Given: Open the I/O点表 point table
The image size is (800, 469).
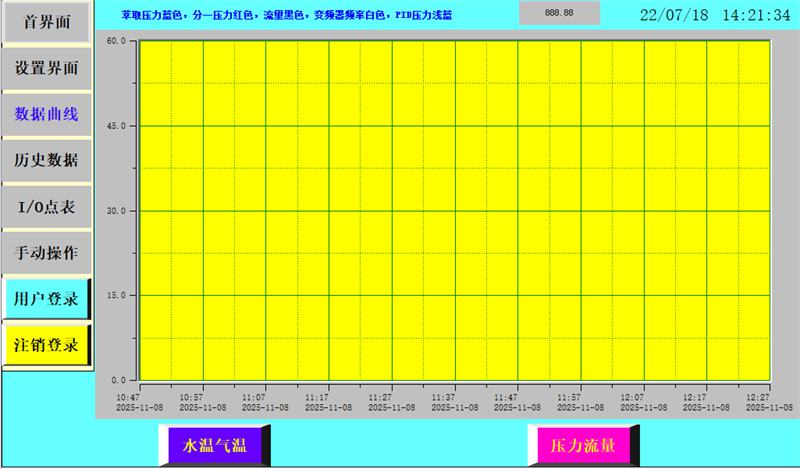Looking at the screenshot, I should point(46,206).
